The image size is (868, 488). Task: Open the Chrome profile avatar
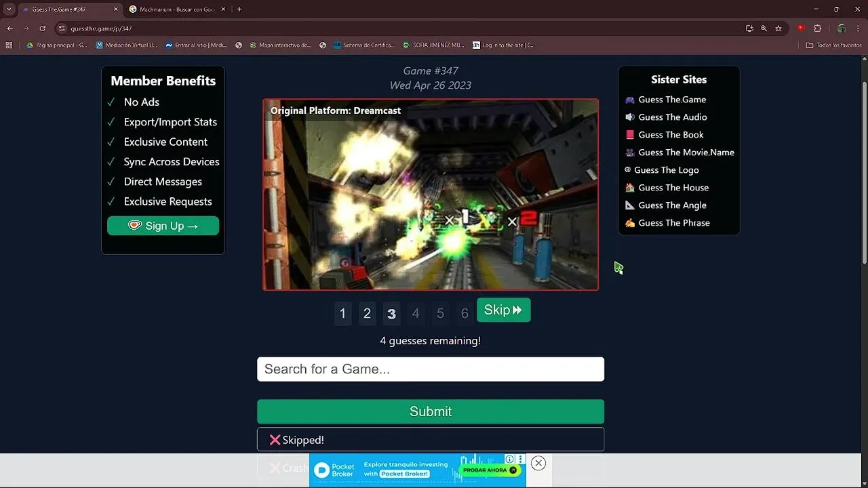coord(842,28)
